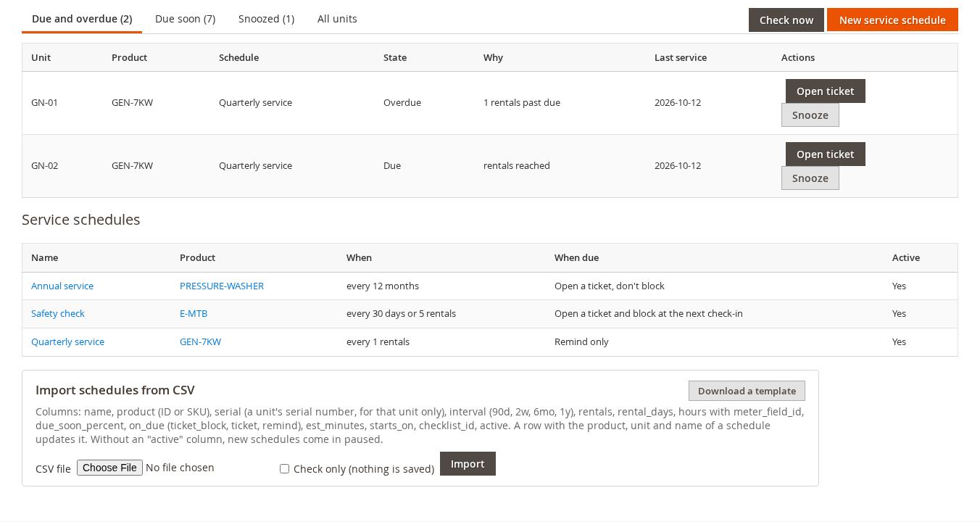The image size is (980, 522).
Task: Open the Due soon (7) tab
Action: pyautogui.click(x=185, y=19)
